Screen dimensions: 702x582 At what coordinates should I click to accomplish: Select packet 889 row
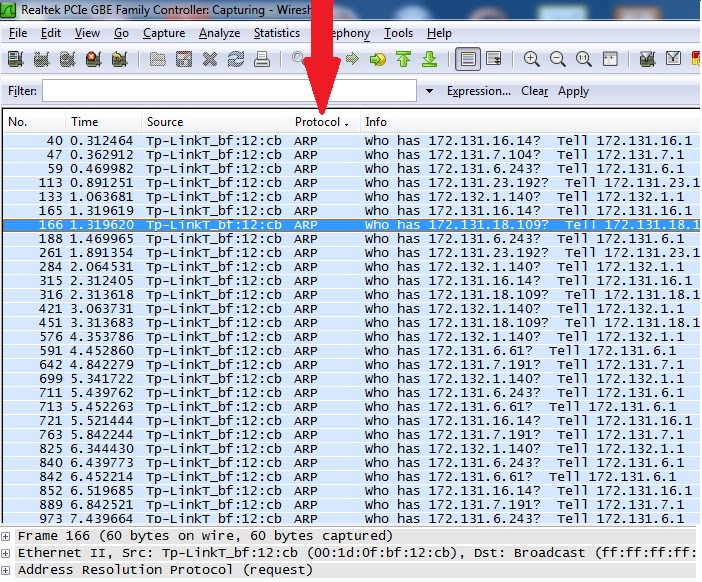point(351,505)
